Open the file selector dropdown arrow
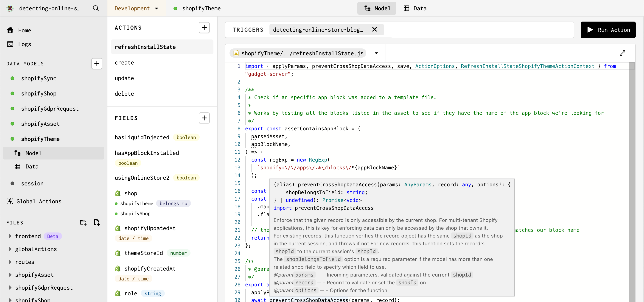Viewport: 644px width, 302px height. click(x=376, y=53)
